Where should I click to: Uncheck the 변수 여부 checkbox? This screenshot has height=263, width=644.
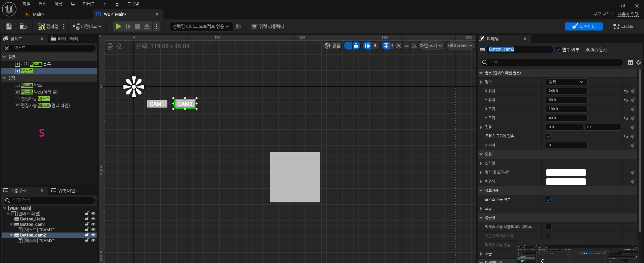[x=558, y=50]
